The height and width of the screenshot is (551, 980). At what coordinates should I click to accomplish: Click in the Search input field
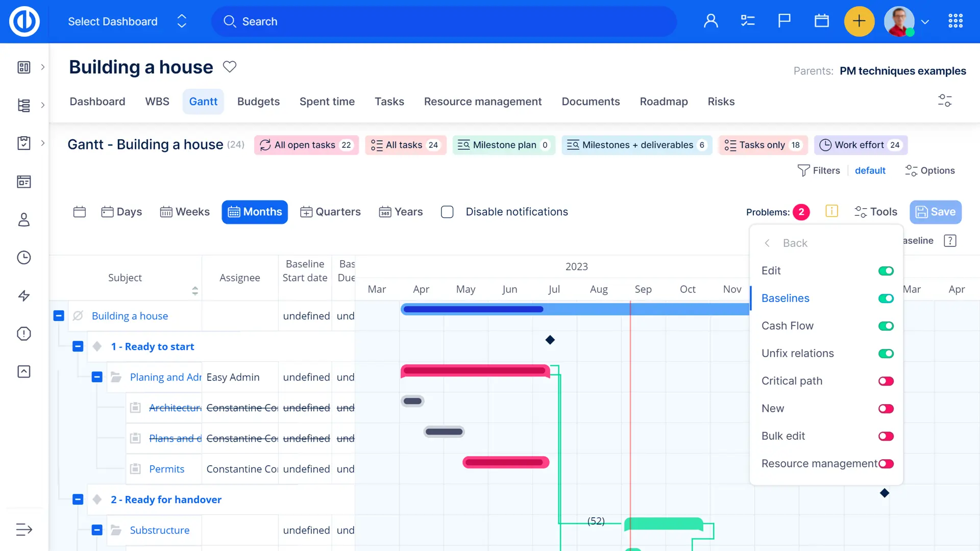pos(444,21)
